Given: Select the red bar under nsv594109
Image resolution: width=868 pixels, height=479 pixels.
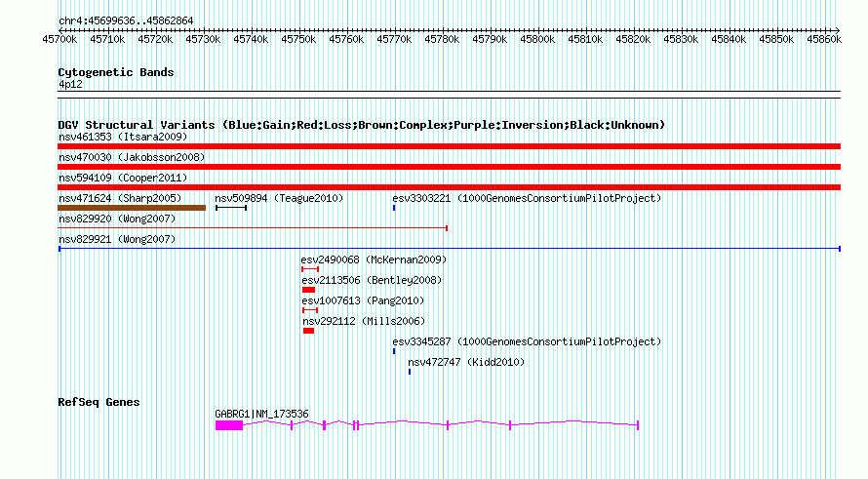Looking at the screenshot, I should 449,187.
